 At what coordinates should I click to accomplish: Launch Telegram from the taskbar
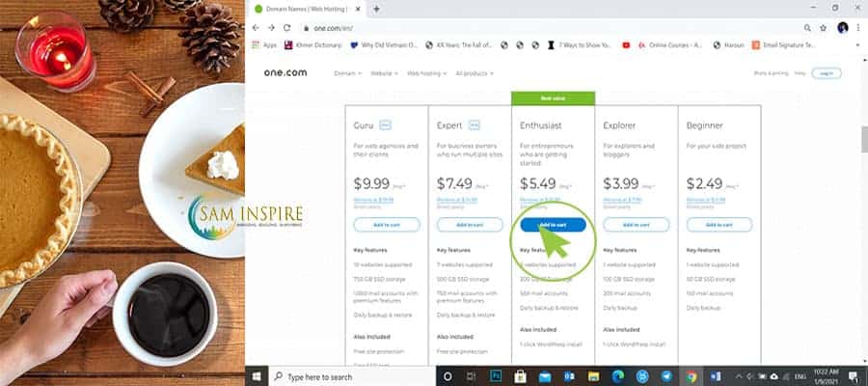tap(666, 376)
